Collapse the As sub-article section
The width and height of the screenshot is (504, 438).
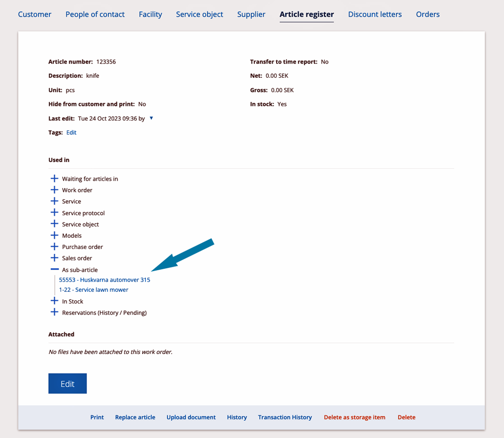pyautogui.click(x=55, y=269)
